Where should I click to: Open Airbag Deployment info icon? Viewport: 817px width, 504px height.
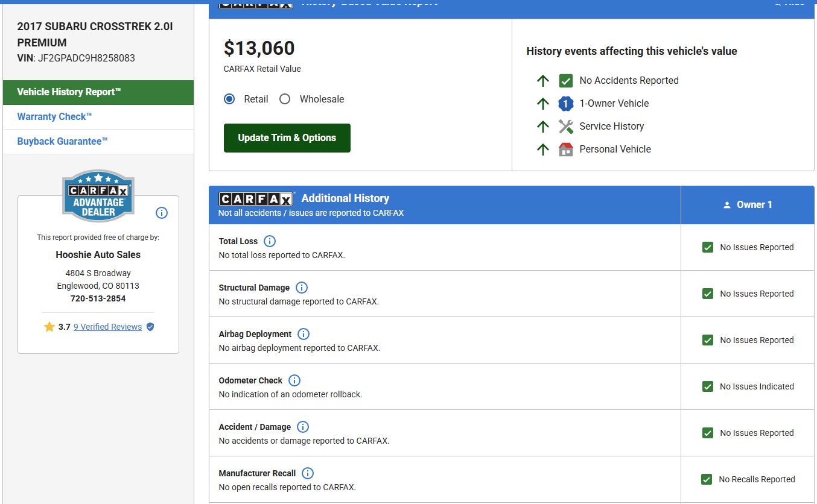pos(304,334)
